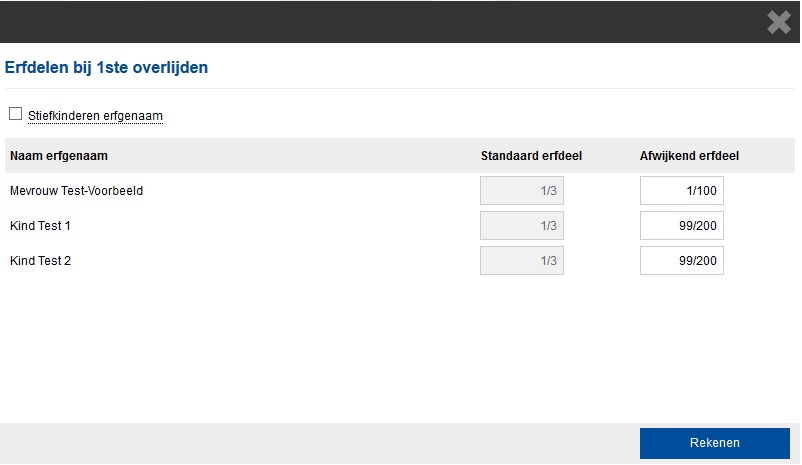The image size is (802, 465).
Task: Click the gray footer bar beside Rekenen
Action: 317,444
